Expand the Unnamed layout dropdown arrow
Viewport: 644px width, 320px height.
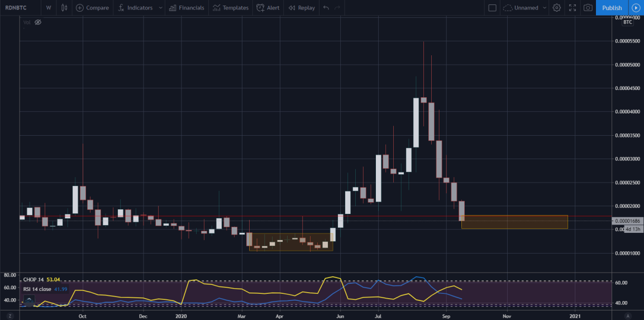(545, 8)
